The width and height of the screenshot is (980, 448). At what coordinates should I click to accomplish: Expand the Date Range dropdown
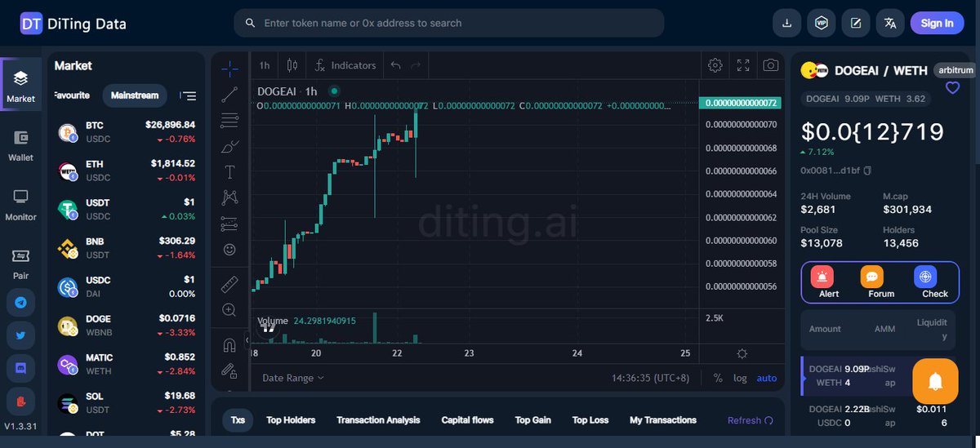coord(293,378)
